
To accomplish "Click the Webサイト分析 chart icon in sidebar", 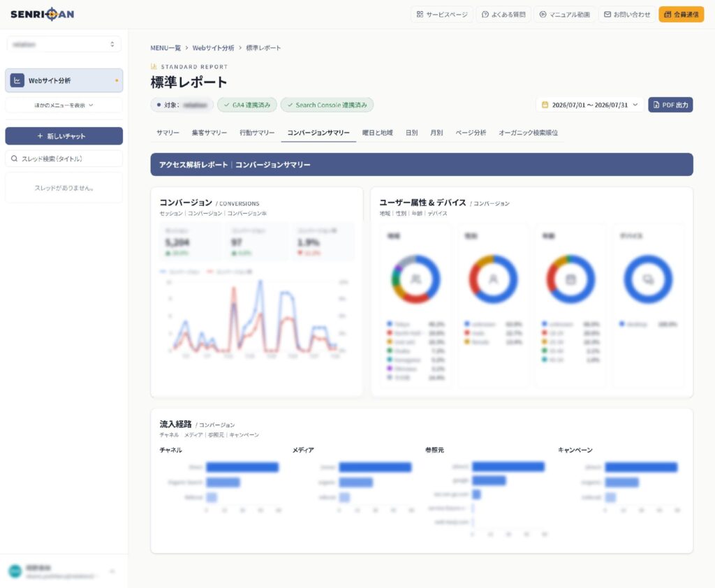I will [x=17, y=80].
